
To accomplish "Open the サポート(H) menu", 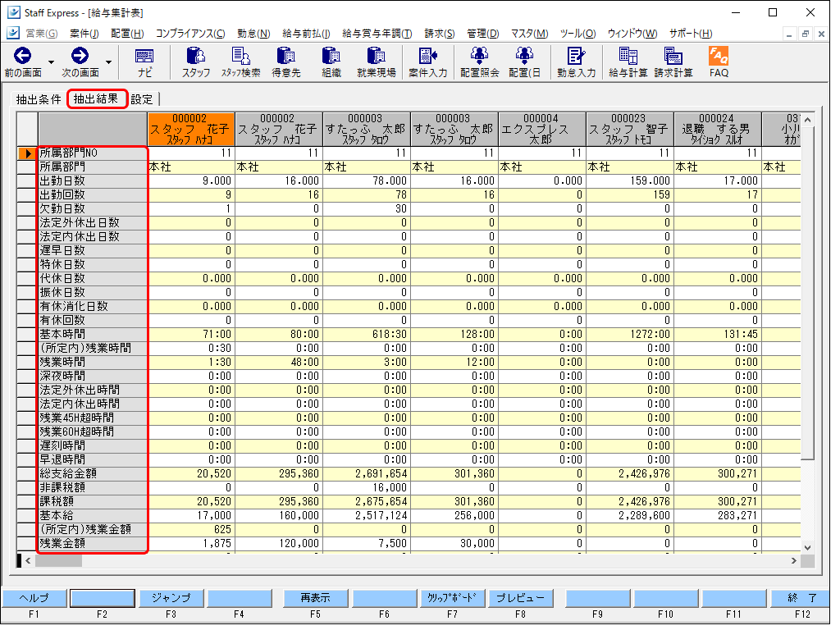I will click(691, 33).
